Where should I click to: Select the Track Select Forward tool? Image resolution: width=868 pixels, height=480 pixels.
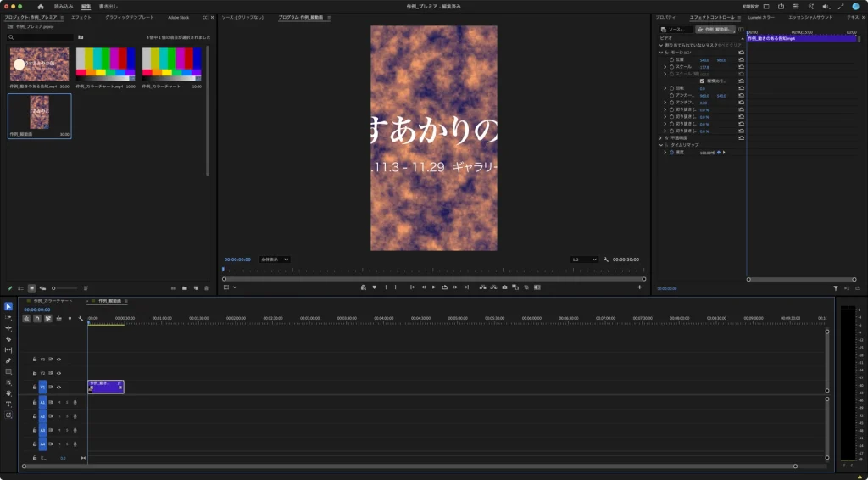[8, 317]
